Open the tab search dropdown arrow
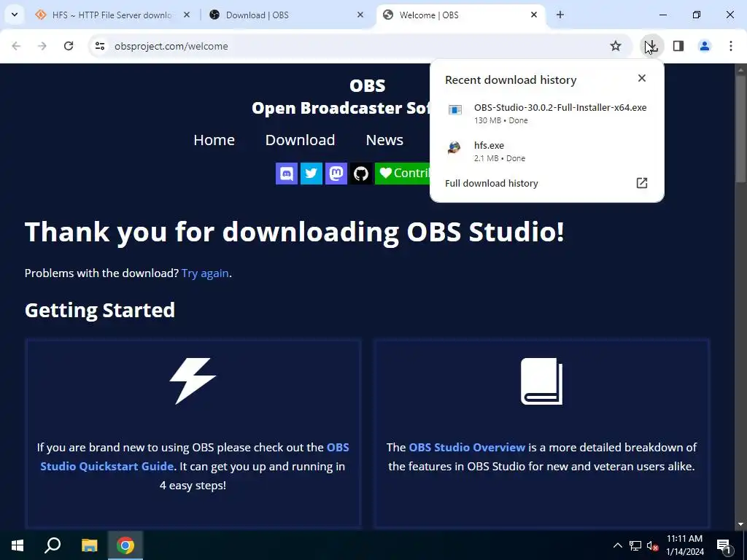The height and width of the screenshot is (560, 747). coord(15,15)
